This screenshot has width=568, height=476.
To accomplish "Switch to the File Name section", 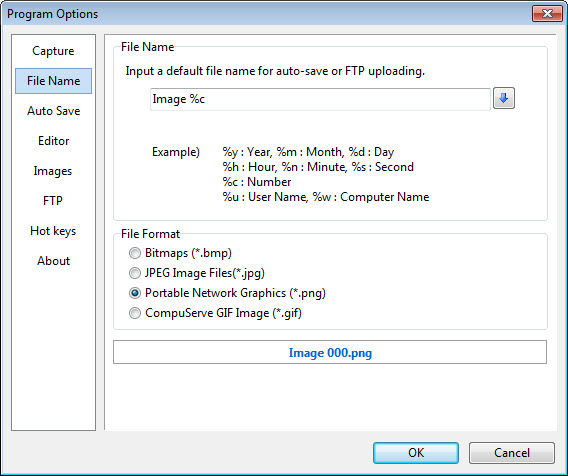I will [x=53, y=81].
